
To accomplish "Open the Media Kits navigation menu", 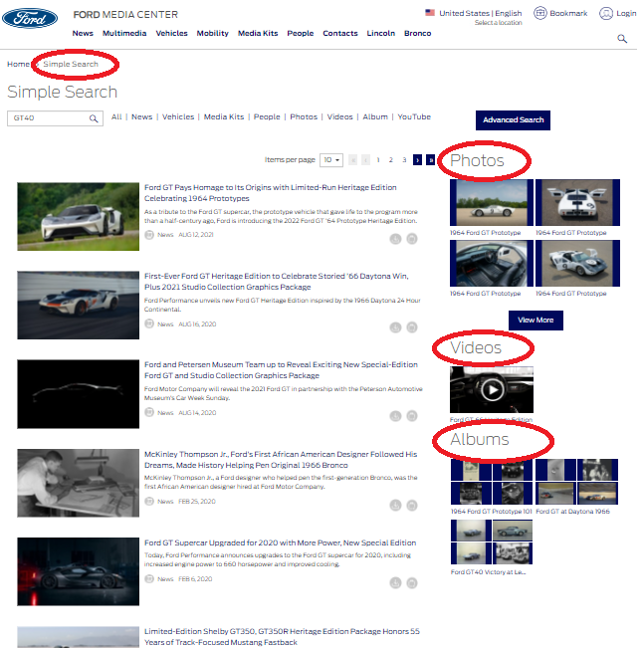I will pos(258,33).
